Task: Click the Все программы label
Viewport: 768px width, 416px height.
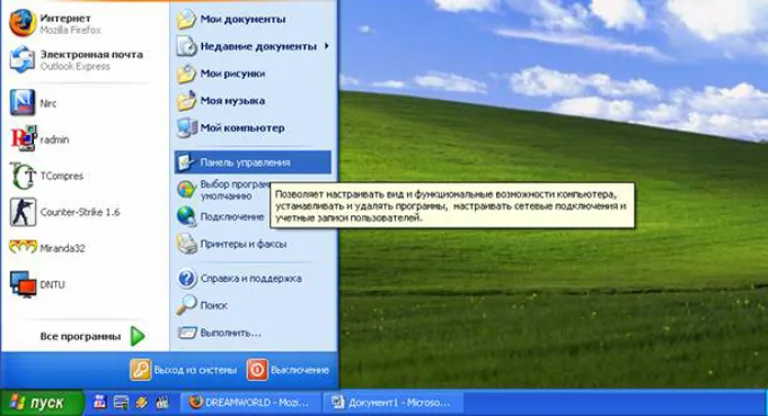Action: click(80, 337)
